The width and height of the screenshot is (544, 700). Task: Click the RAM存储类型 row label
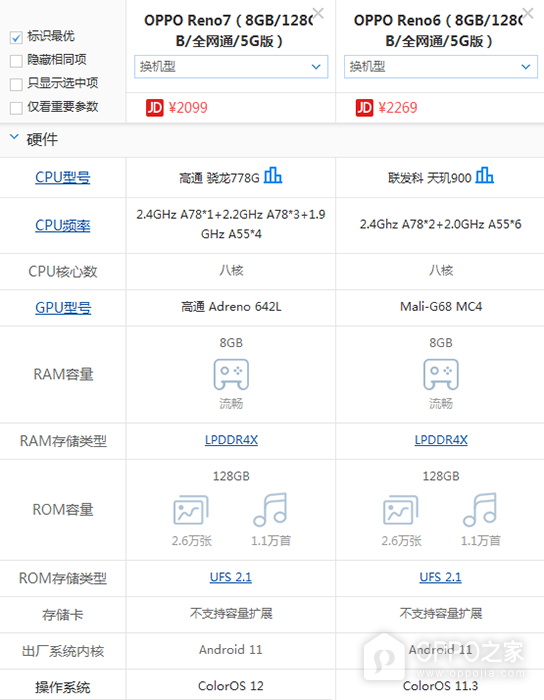coord(63,441)
